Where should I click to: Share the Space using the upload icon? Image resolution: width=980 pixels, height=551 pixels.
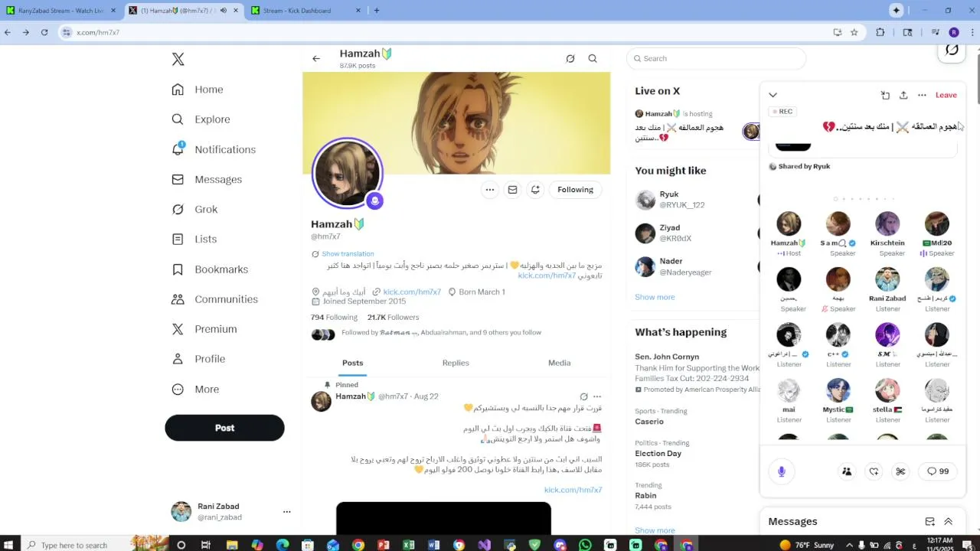click(903, 95)
